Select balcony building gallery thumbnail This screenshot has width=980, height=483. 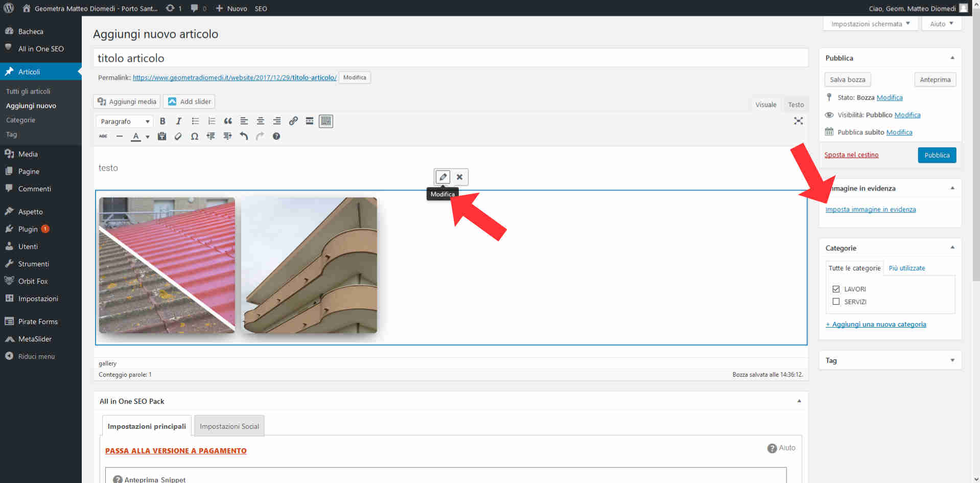[309, 265]
